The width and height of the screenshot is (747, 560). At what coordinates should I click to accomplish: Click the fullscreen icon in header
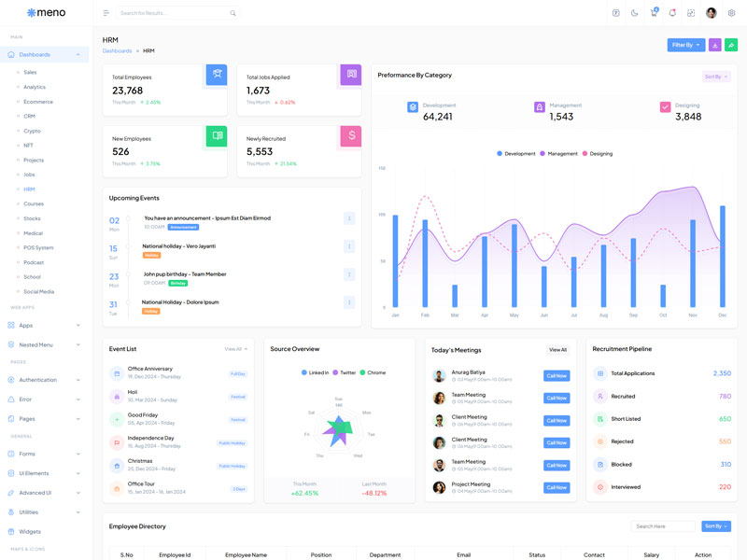[x=691, y=13]
